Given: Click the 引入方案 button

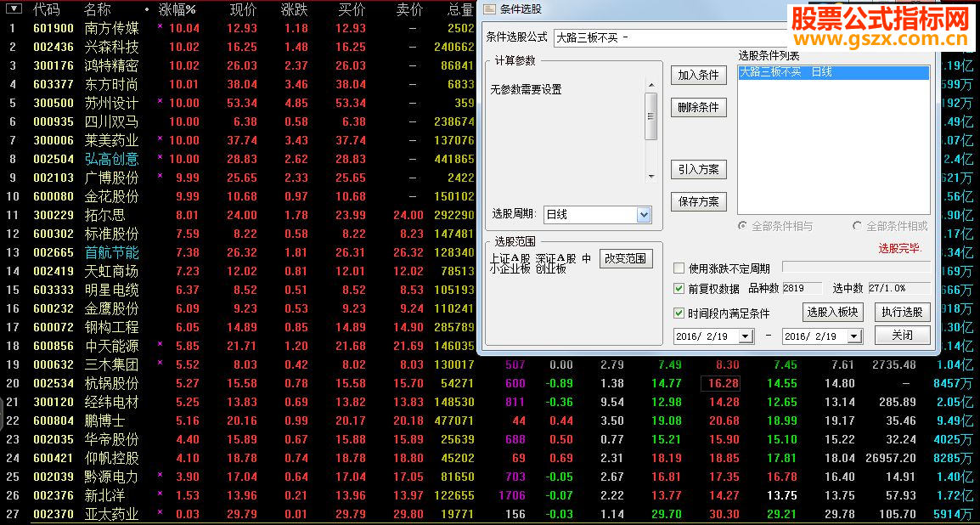Looking at the screenshot, I should coord(699,169).
